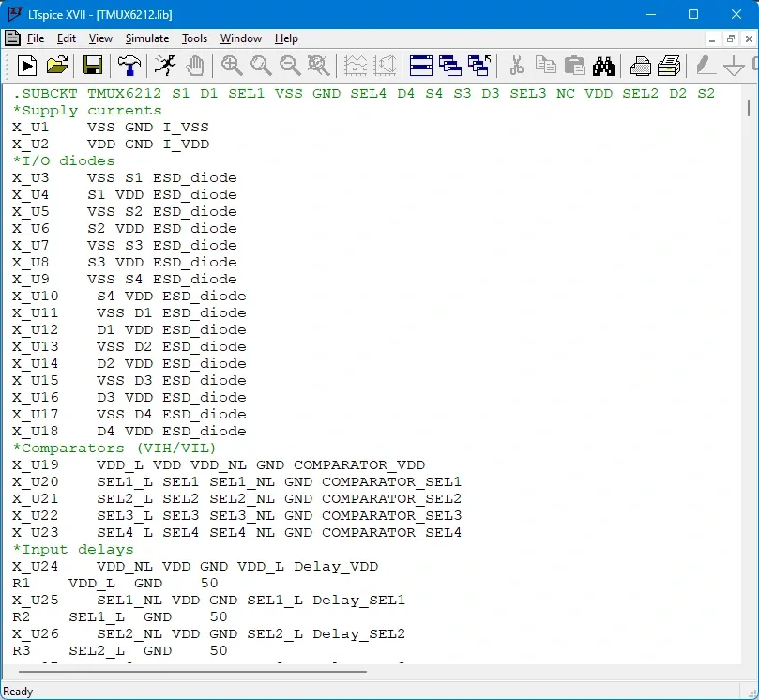
Task: Select the Draw Wire pencil icon
Action: click(x=706, y=66)
